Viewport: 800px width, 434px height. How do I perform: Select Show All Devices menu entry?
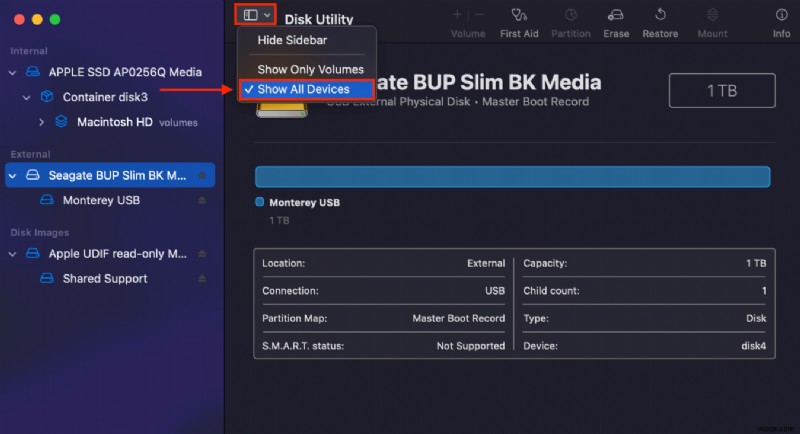tap(306, 90)
